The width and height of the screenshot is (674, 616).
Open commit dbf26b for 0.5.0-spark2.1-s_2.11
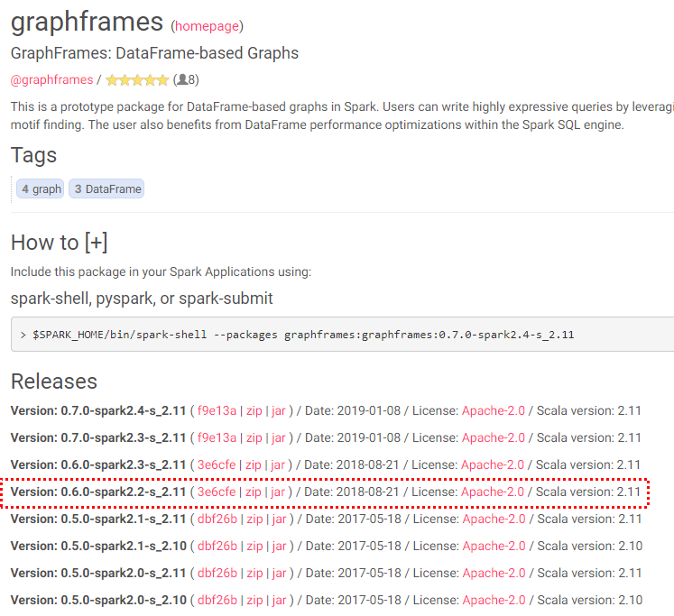tap(217, 519)
